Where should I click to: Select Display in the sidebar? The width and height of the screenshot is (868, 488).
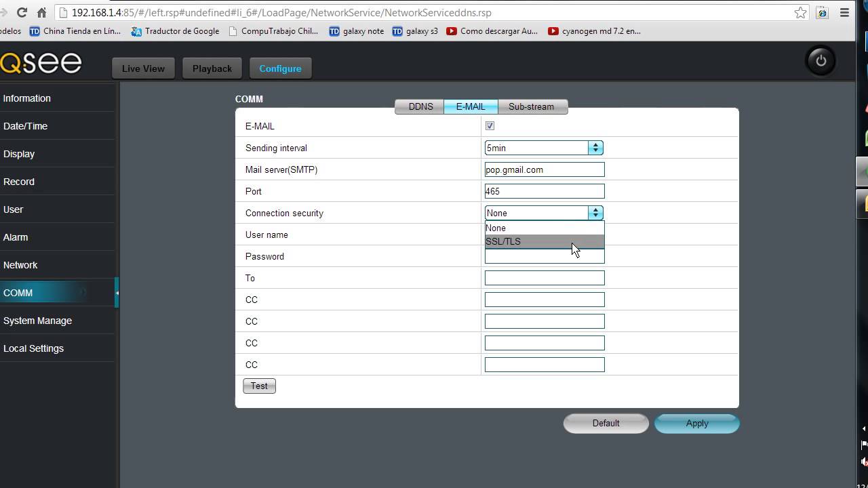(58, 154)
